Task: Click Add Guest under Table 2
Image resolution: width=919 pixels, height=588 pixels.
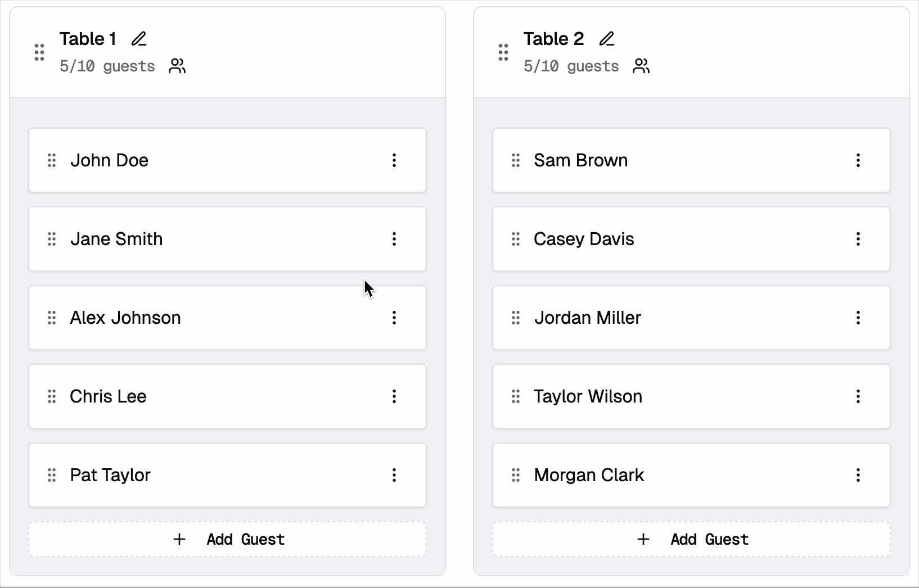Action: tap(691, 539)
